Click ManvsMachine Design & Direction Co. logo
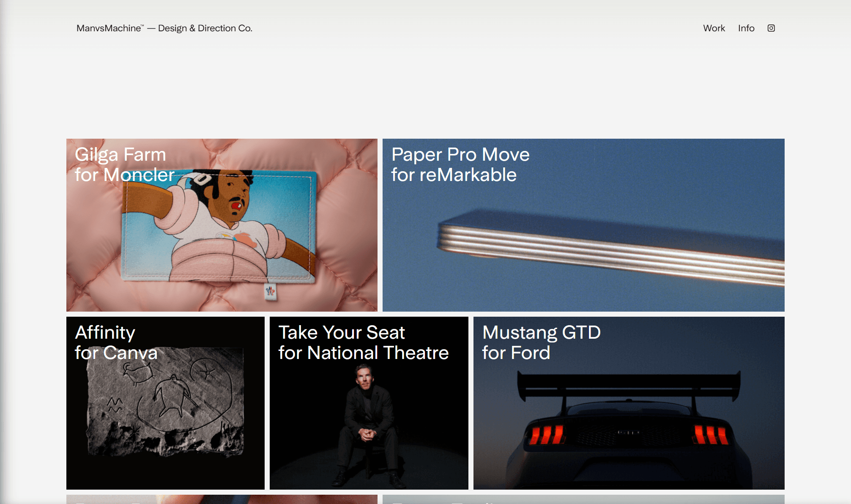851x504 pixels. pyautogui.click(x=164, y=28)
